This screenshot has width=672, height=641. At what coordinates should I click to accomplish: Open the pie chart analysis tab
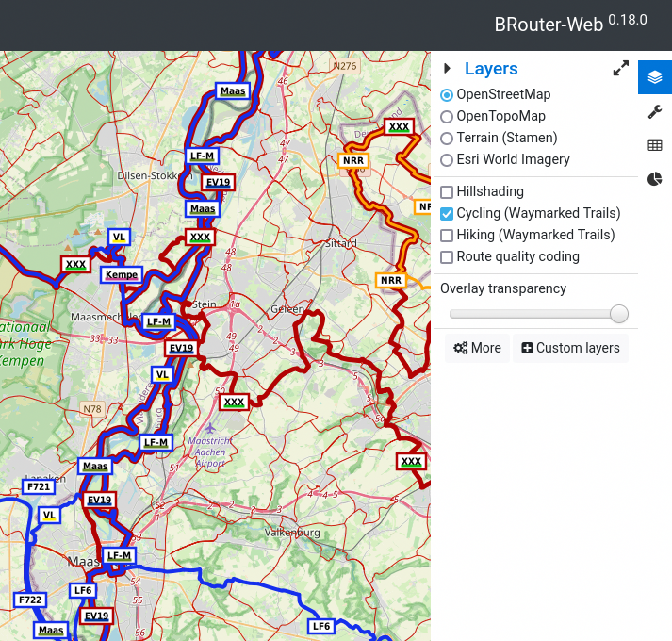[655, 179]
